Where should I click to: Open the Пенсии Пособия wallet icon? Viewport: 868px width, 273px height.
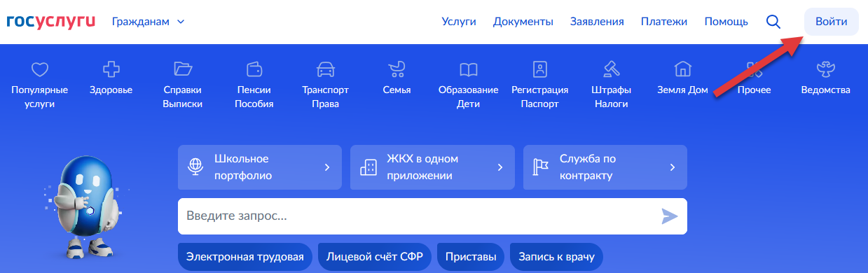tap(254, 69)
